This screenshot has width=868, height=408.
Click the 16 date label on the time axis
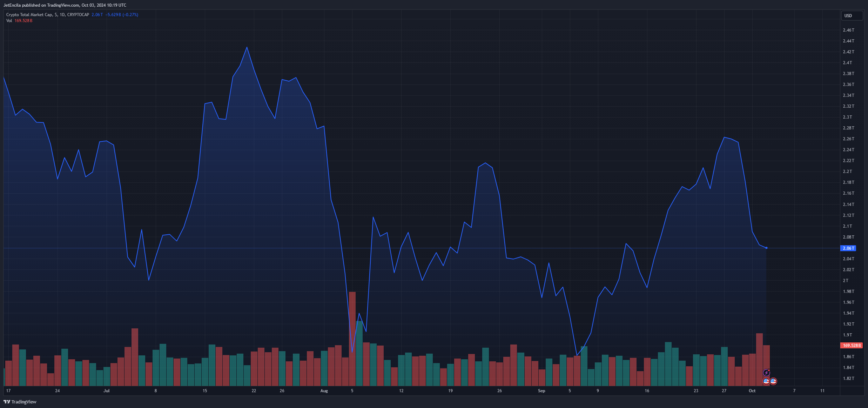coord(647,391)
